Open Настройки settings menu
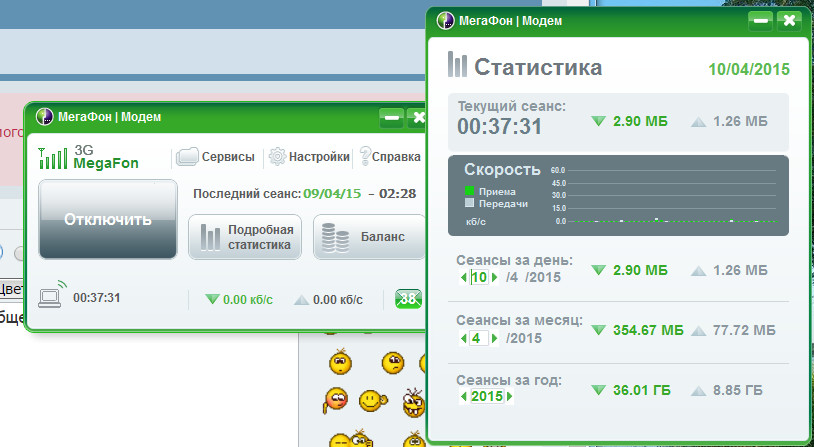 pos(309,156)
